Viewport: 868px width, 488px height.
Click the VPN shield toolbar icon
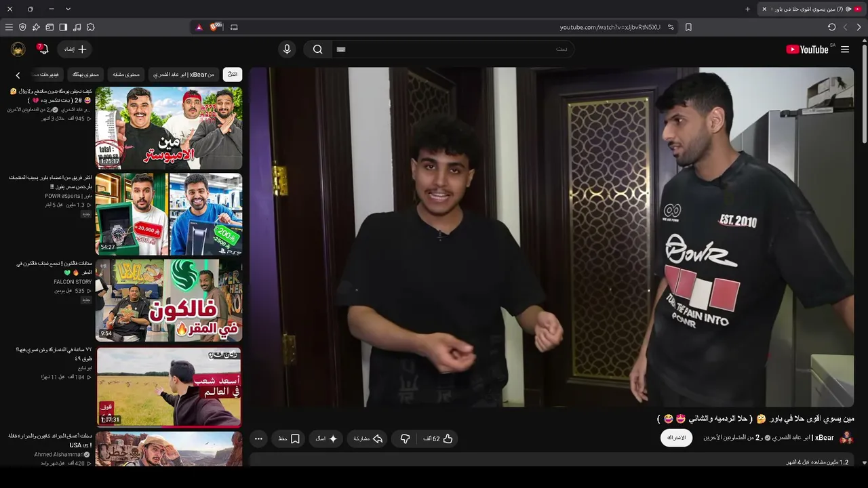click(22, 27)
